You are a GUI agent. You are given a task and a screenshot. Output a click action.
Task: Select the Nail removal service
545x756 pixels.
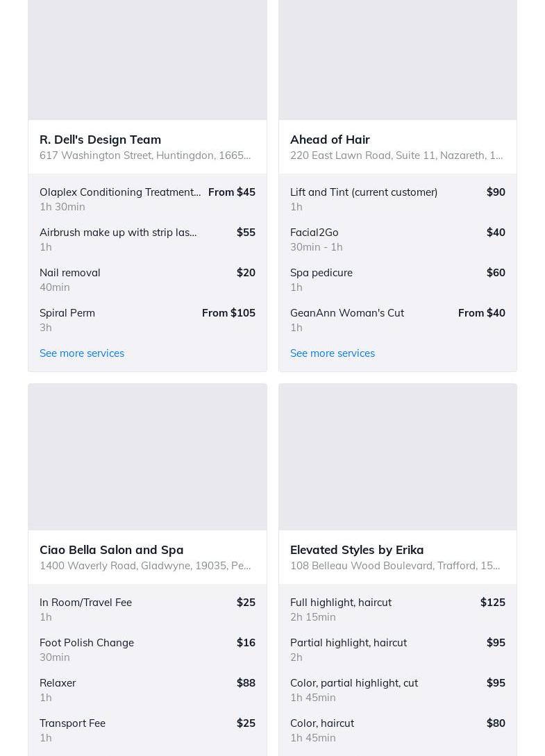tap(70, 273)
